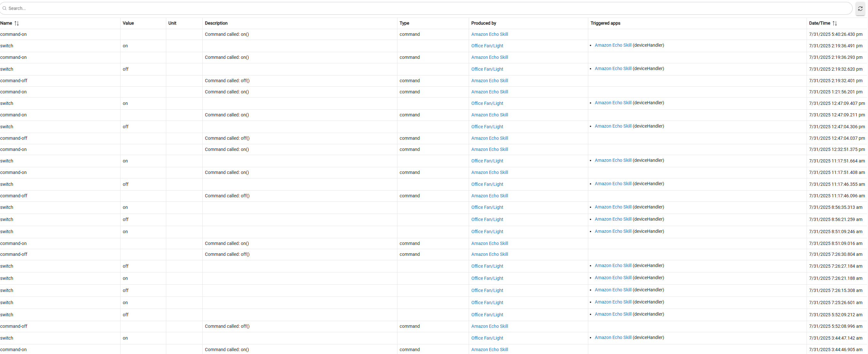Select the timestamp 7/31/2025 5:40:26.430 pm
868x354 pixels.
(836, 35)
